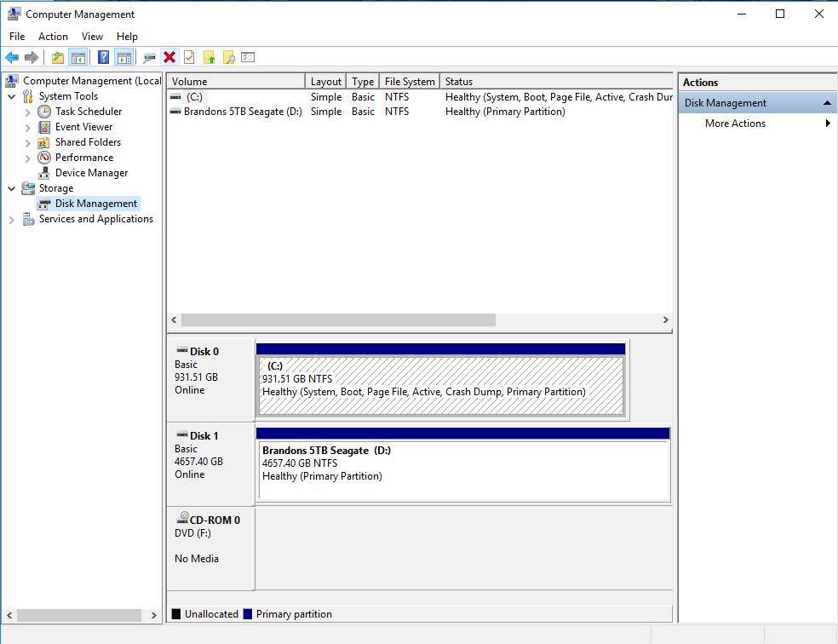Screen dimensions: 838x644
Task: Click the red X delete toolbar icon
Action: [x=169, y=57]
